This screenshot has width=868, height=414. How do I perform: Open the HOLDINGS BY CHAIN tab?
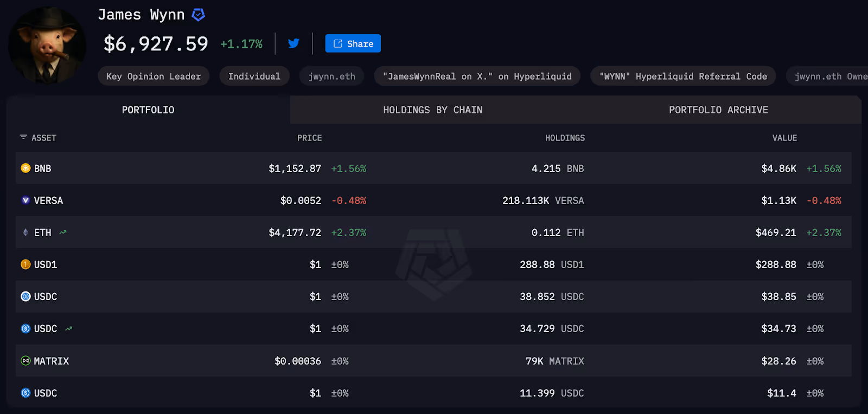point(432,110)
